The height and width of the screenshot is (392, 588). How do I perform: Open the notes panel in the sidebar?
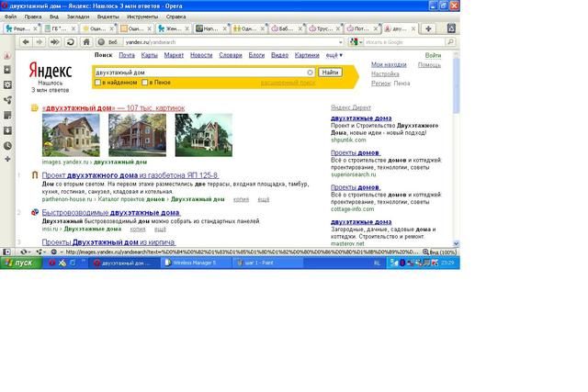[x=7, y=115]
